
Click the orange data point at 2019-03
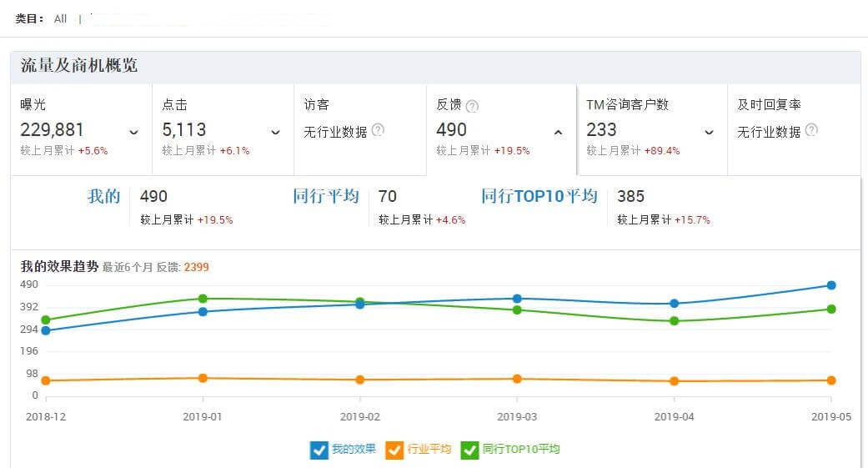[517, 379]
